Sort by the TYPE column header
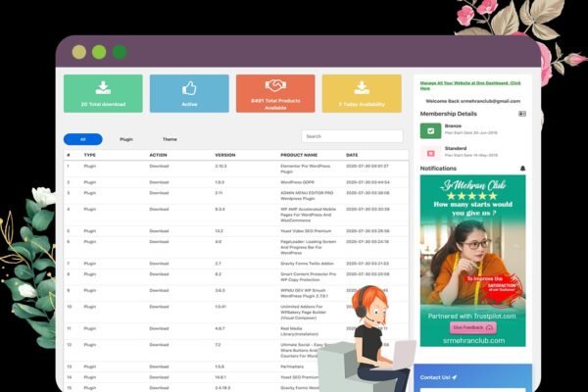The image size is (588, 392). click(x=90, y=155)
